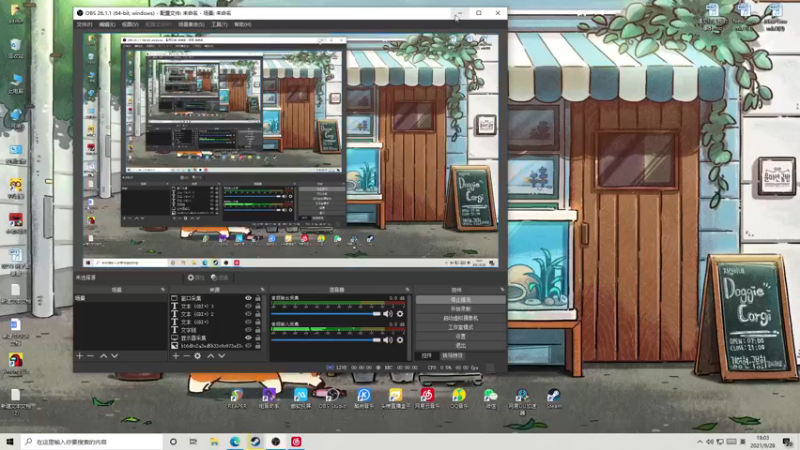This screenshot has width=800, height=450.
Task: Pop out the Controls dock via its header icon
Action: [x=502, y=290]
